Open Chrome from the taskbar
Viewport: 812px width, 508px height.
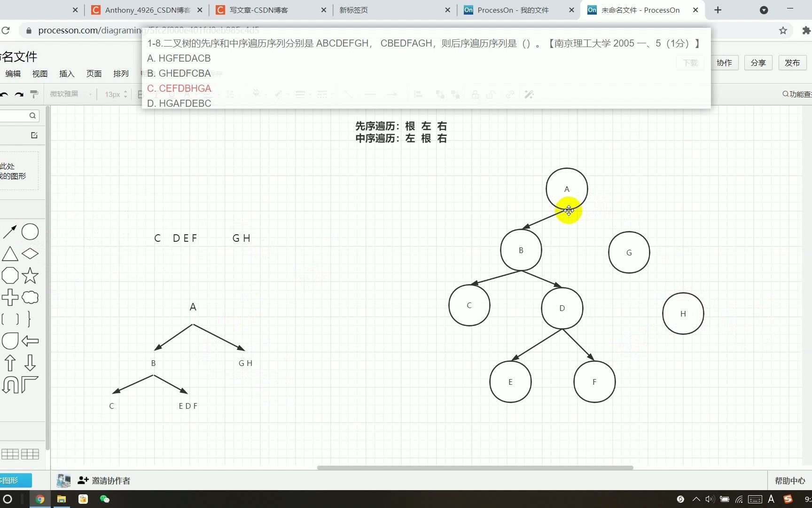(40, 499)
